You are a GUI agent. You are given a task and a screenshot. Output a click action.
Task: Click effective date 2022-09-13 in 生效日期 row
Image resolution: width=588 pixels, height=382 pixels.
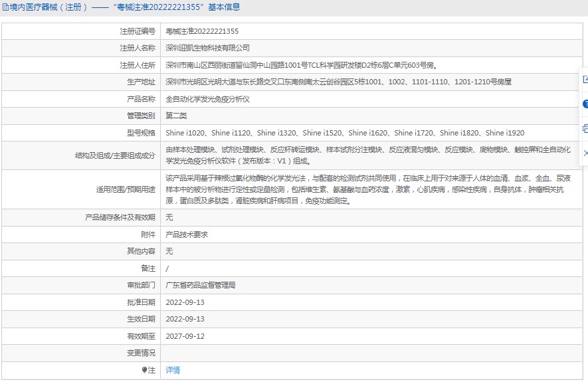pyautogui.click(x=185, y=319)
